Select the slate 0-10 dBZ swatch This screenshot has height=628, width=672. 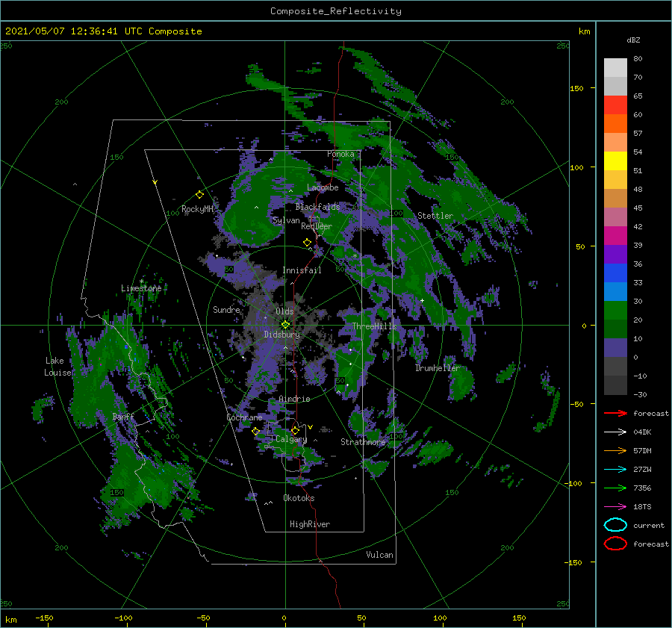615,348
